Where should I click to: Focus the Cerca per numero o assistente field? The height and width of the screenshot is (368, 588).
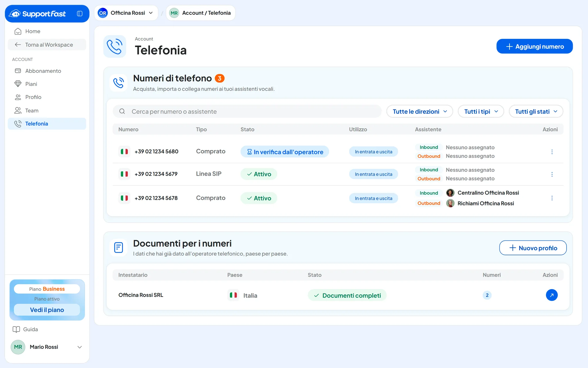click(247, 111)
